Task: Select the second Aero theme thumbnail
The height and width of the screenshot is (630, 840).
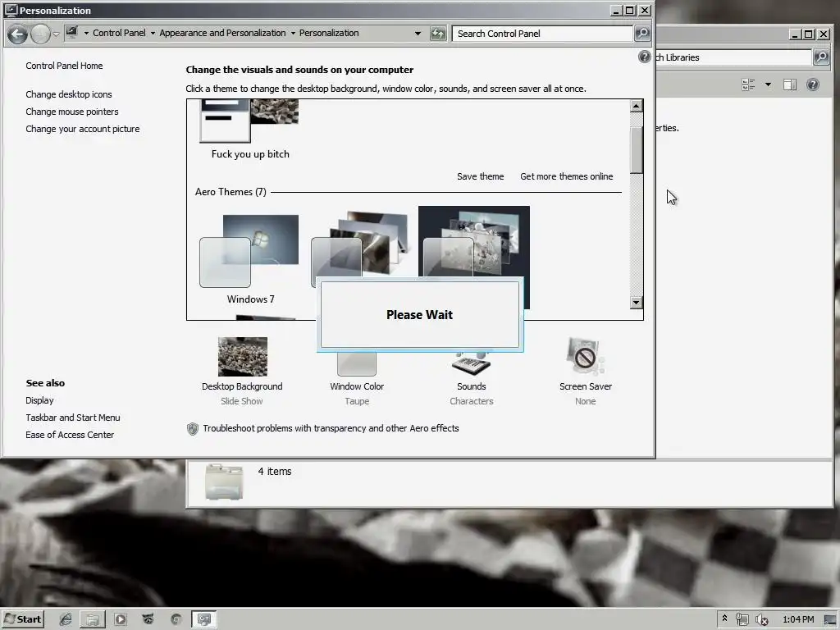Action: pos(362,244)
